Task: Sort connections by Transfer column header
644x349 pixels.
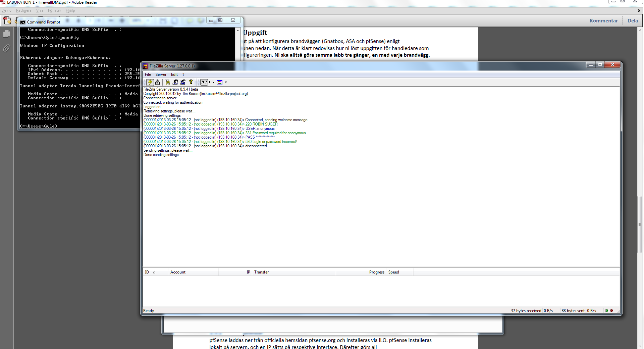Action: coord(294,272)
